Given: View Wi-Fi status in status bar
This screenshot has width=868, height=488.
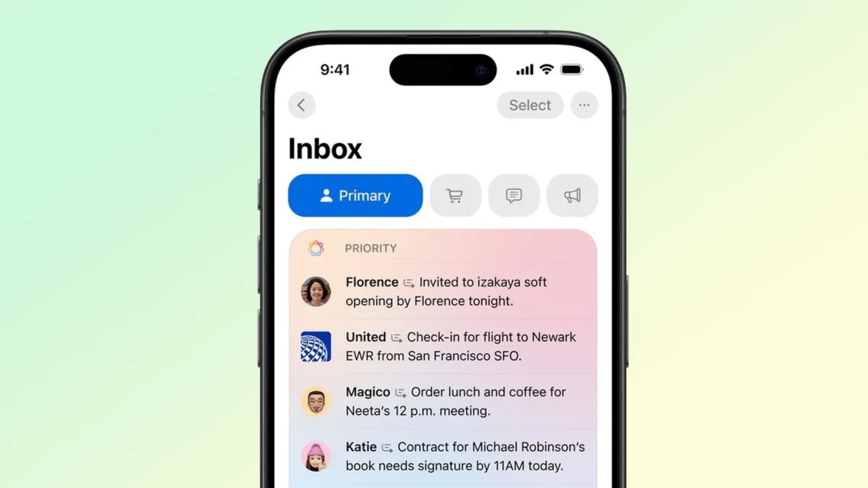Looking at the screenshot, I should click(x=549, y=70).
